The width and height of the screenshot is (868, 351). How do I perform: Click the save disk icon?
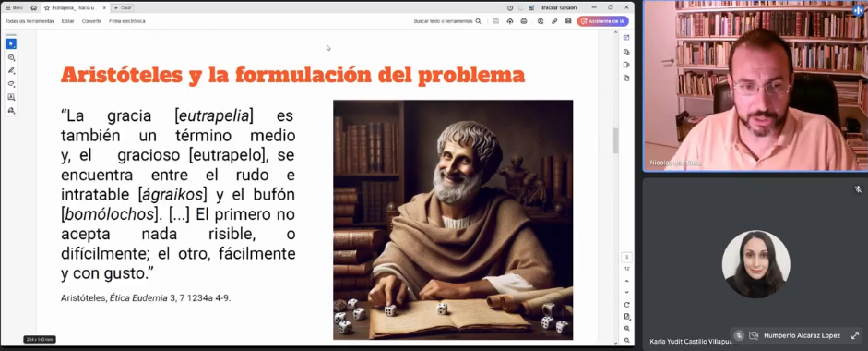(496, 21)
